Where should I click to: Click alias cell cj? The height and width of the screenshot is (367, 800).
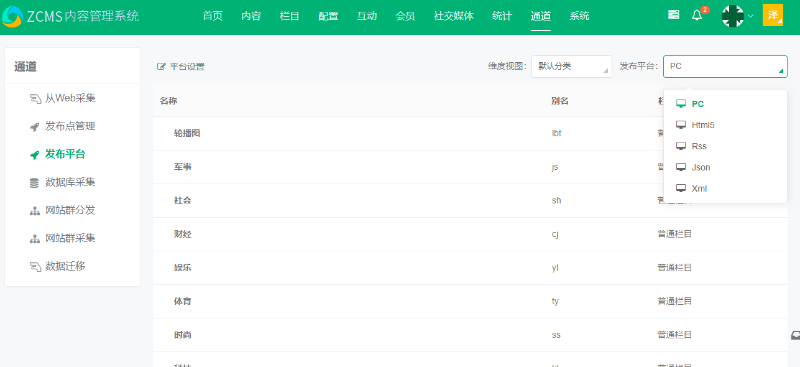[x=555, y=234]
